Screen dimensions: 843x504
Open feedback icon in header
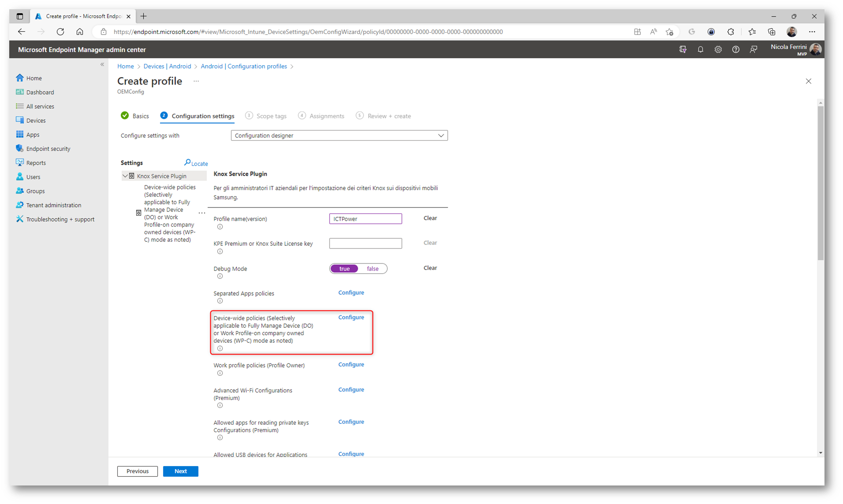(x=754, y=50)
